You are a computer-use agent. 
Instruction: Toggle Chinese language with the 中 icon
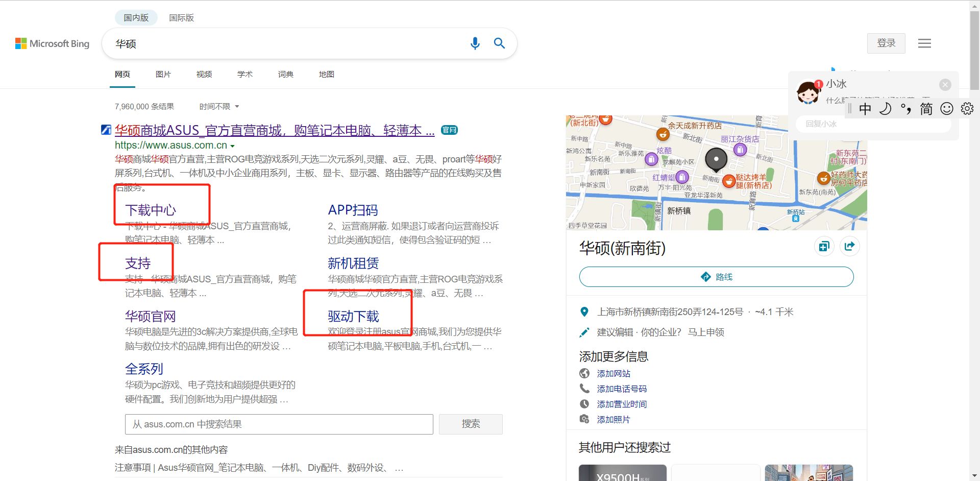pos(865,108)
